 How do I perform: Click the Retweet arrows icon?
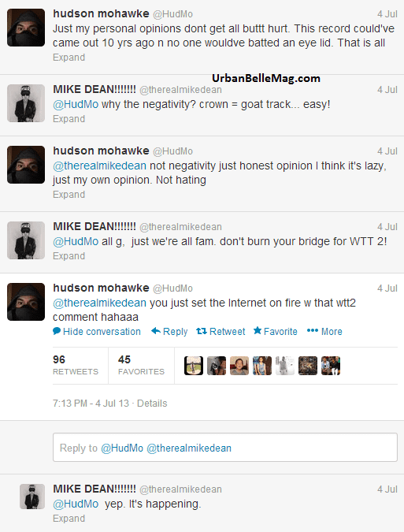click(202, 331)
